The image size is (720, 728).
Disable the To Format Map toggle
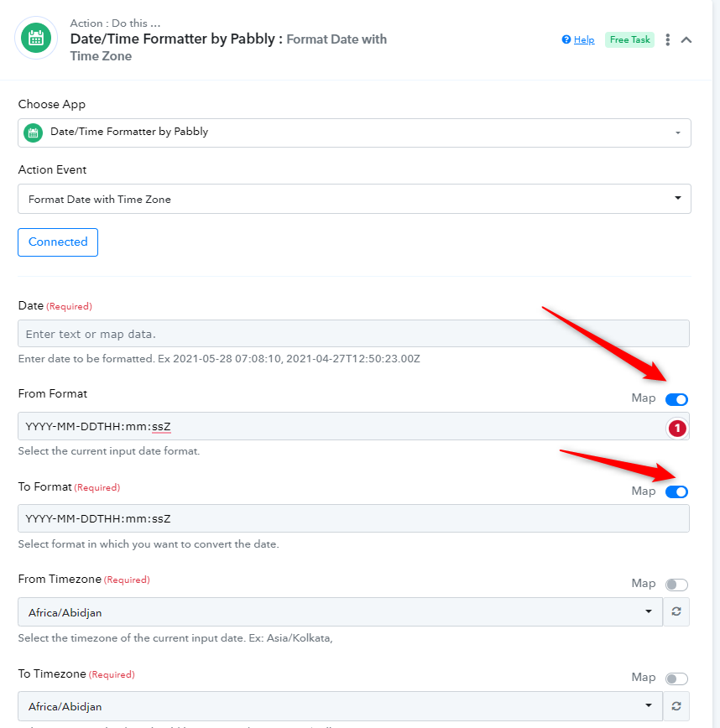pyautogui.click(x=676, y=491)
